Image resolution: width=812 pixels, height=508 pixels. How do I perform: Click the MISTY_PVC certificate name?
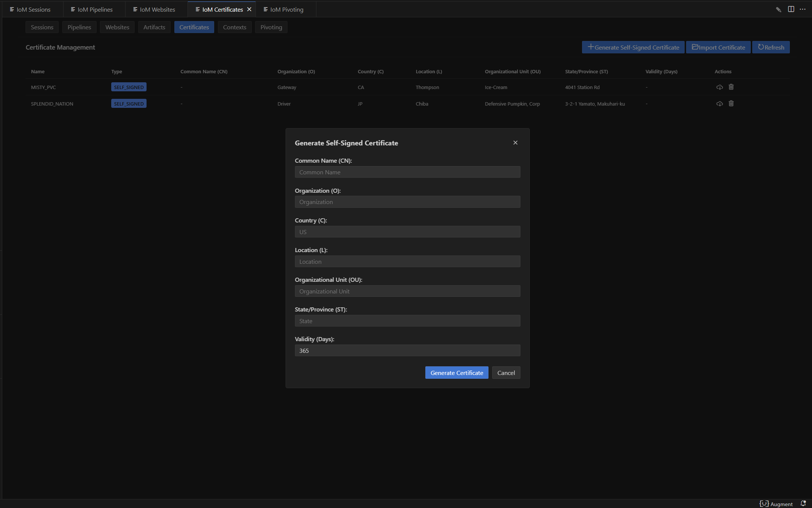(43, 87)
